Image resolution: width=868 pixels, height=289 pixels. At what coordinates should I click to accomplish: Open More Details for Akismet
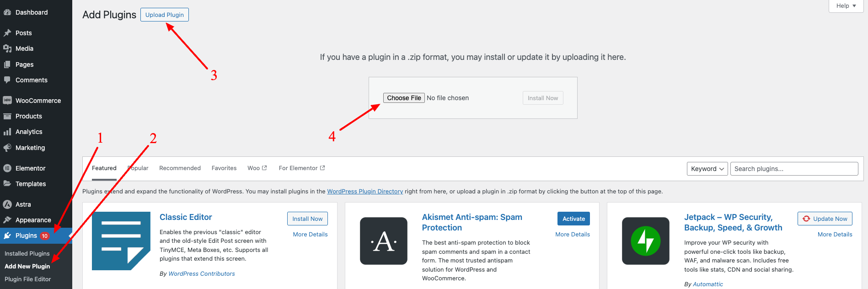pyautogui.click(x=573, y=234)
